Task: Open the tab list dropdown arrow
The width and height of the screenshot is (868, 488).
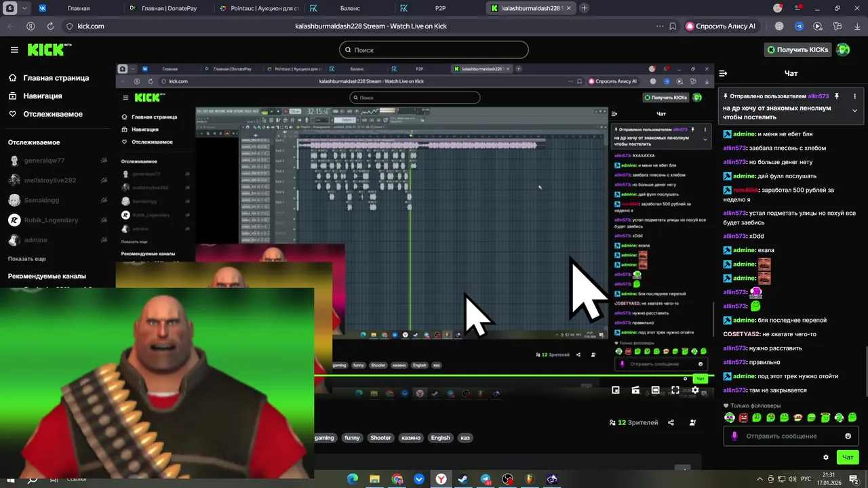Action: point(24,8)
